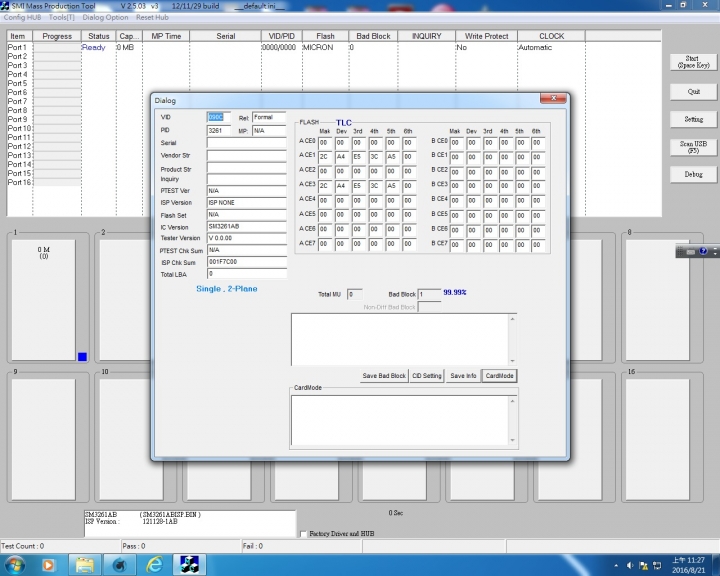Open taskbar icon next to File Explorer
720x576 pixels.
(x=119, y=565)
